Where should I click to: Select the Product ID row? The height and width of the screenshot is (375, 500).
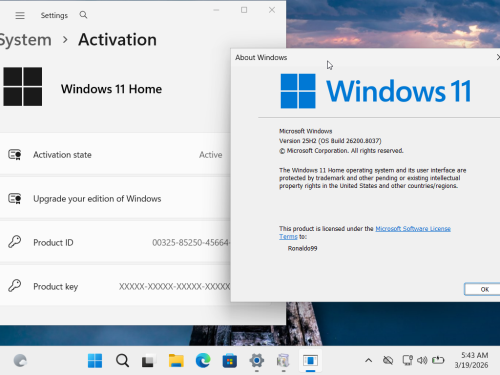(115, 243)
